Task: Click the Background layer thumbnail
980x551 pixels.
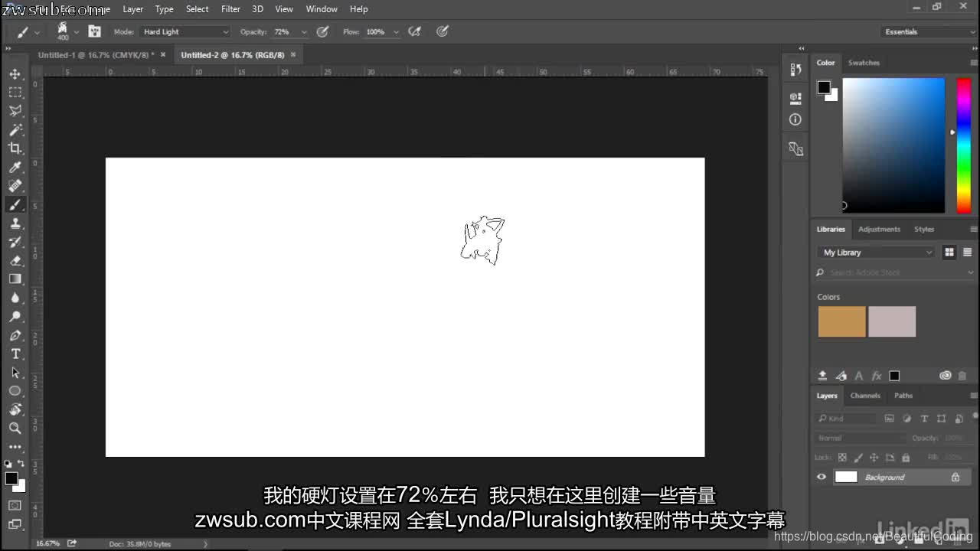Action: coord(847,476)
